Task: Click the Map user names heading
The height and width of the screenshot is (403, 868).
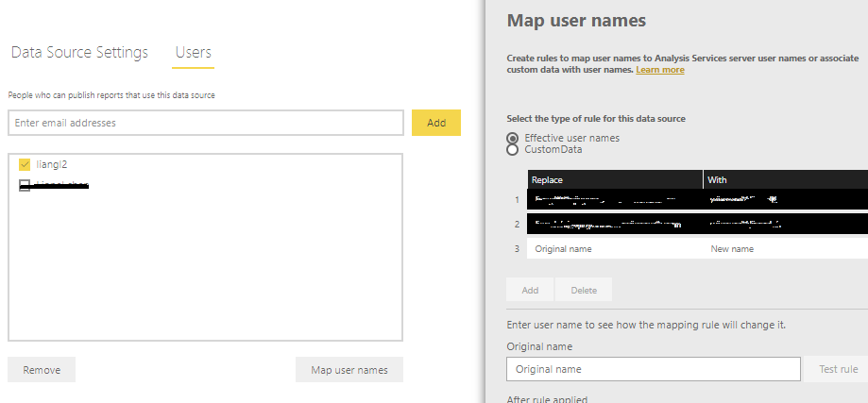Action: (576, 21)
